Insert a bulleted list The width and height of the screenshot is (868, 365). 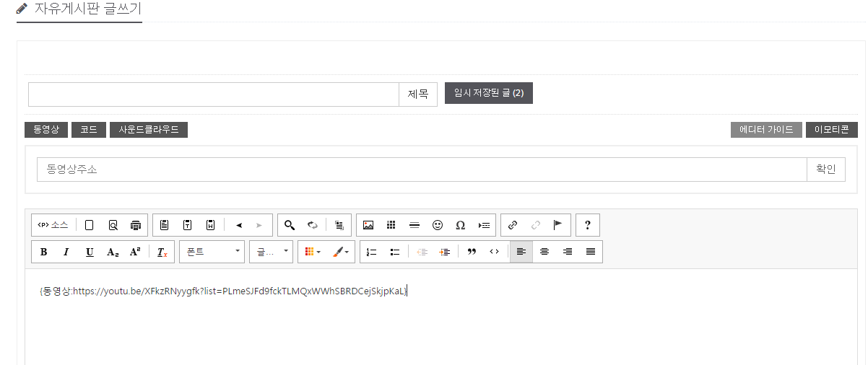pyautogui.click(x=395, y=252)
